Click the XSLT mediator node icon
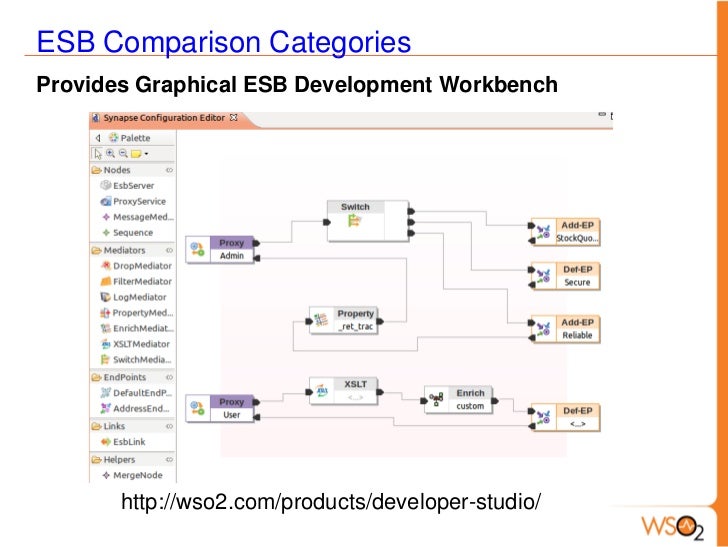This screenshot has height=547, width=728. click(322, 391)
